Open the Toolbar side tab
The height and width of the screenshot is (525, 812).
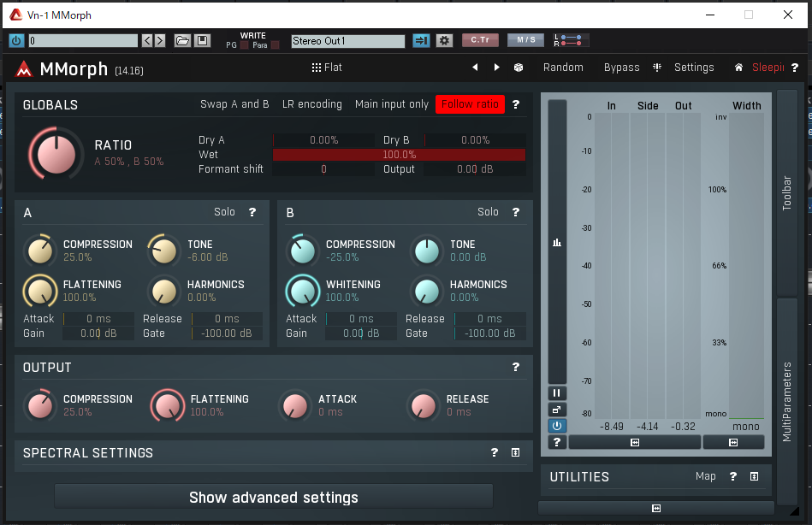click(786, 192)
